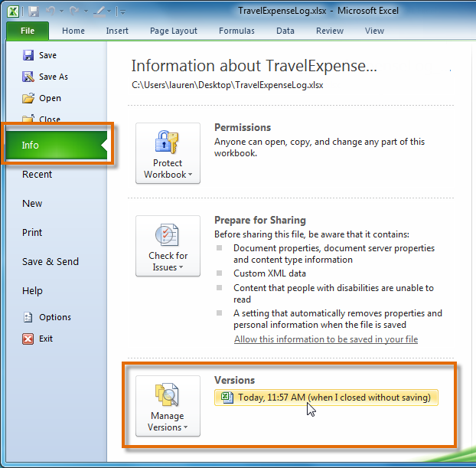Click the Save floppy disk icon in sidebar
Image resolution: width=476 pixels, height=468 pixels.
point(28,55)
